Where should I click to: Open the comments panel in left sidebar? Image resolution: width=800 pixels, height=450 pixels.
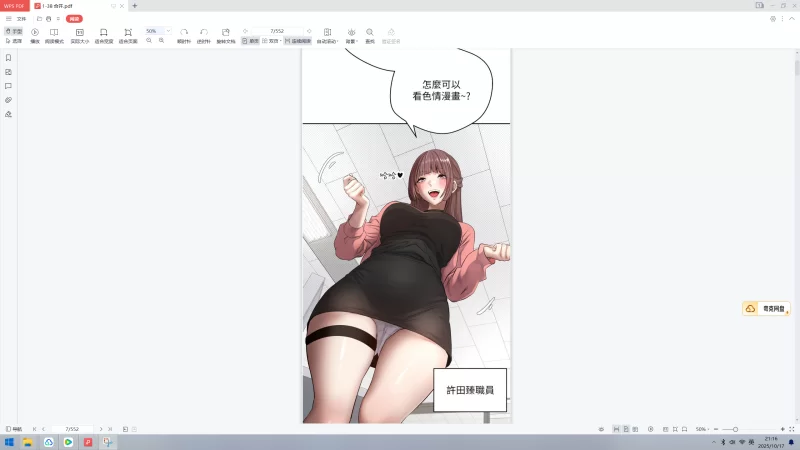8,86
